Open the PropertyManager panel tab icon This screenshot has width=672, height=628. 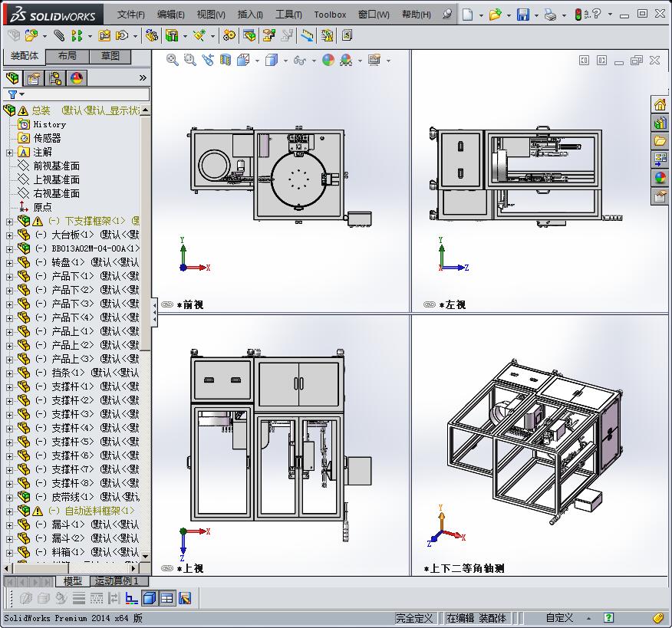[34, 78]
